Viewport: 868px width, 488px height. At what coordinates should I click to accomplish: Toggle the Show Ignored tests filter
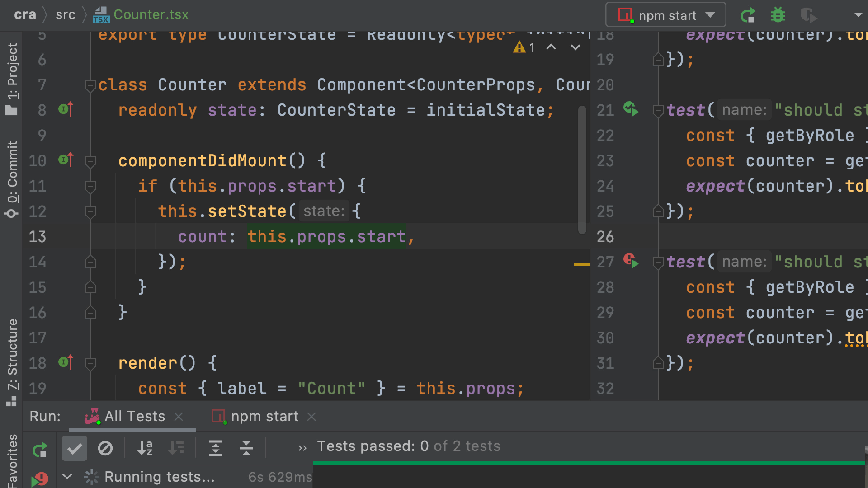coord(106,449)
